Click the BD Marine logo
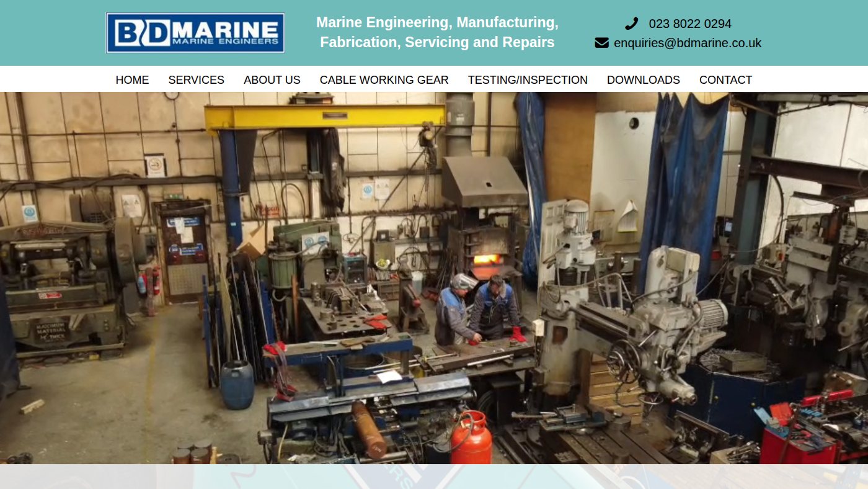 (195, 33)
